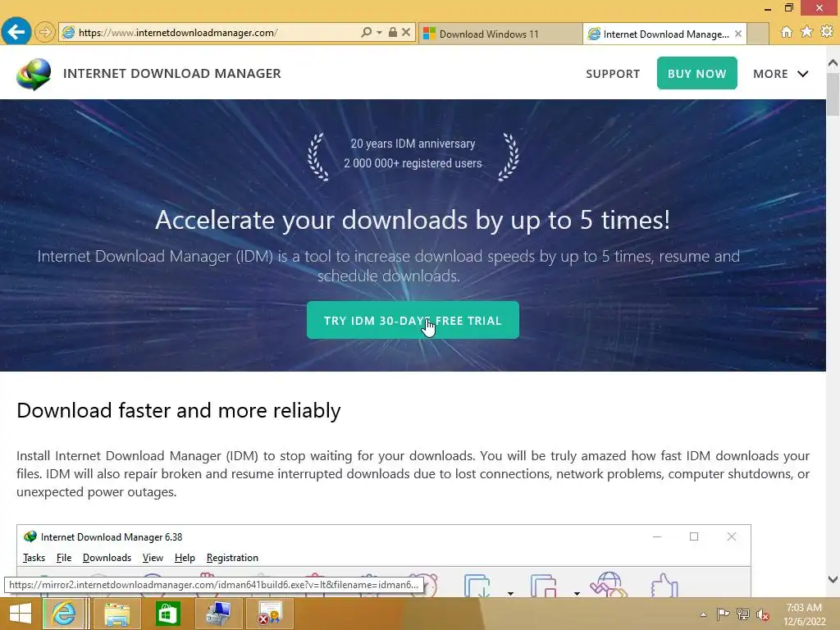Open Favorites with the star icon
The width and height of the screenshot is (840, 630).
point(807,32)
